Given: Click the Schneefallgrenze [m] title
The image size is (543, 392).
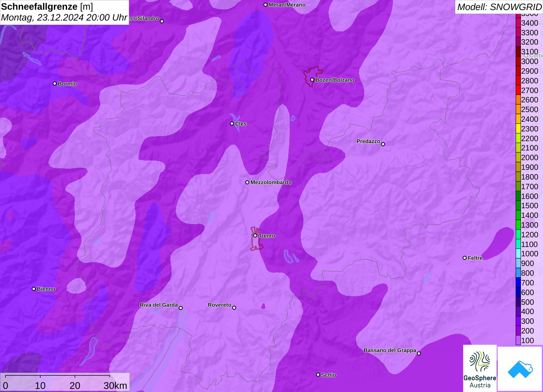Looking at the screenshot, I should 47,7.
